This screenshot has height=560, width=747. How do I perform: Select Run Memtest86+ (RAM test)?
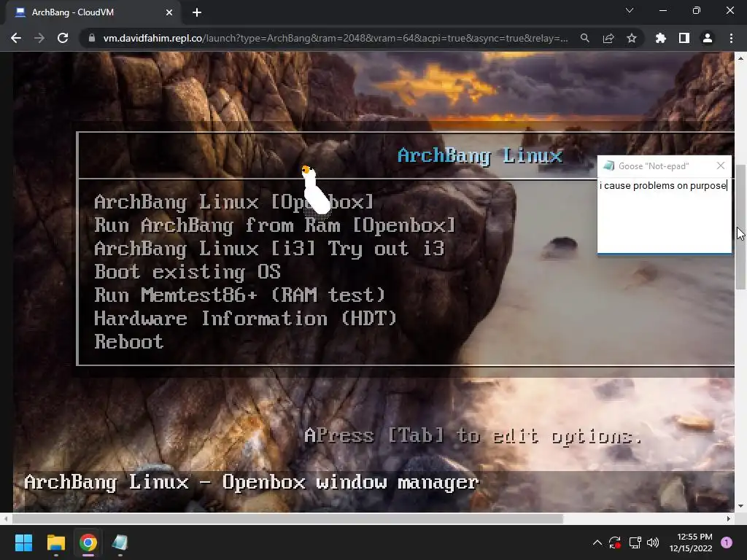pyautogui.click(x=239, y=295)
